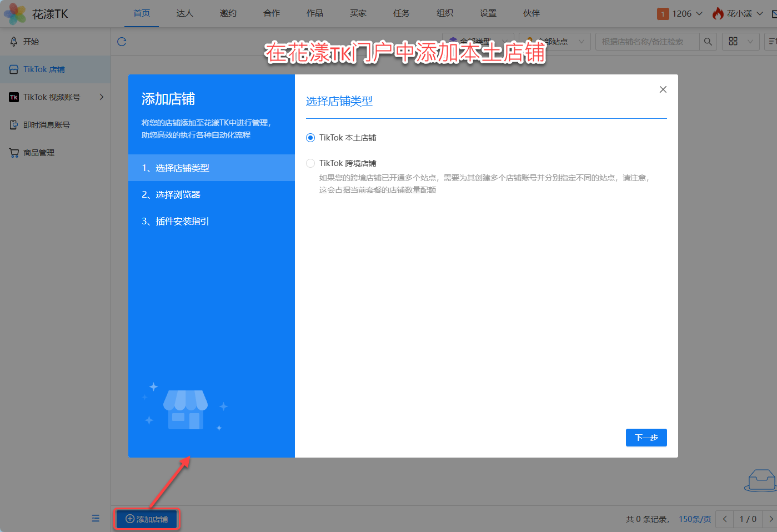Open the 合作 tab

[x=272, y=13]
